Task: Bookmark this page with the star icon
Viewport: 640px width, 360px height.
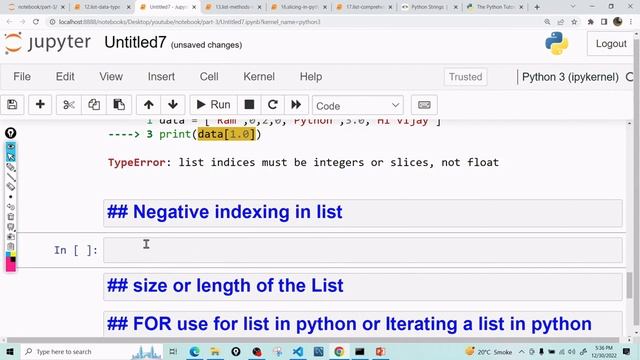Action: (574, 22)
